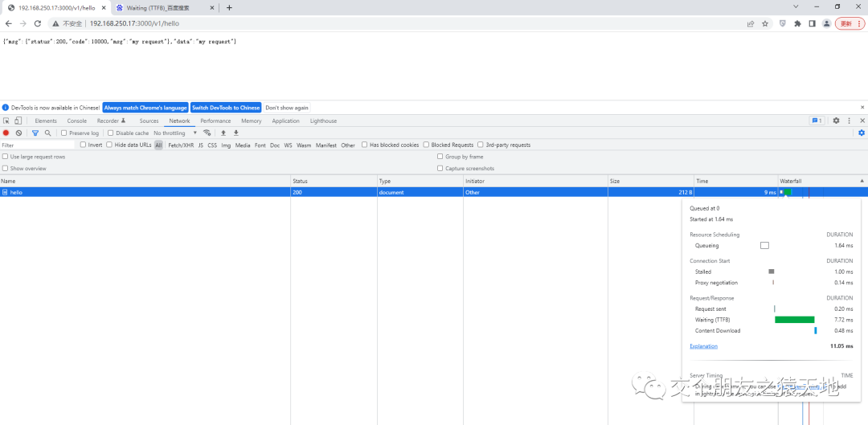Image resolution: width=868 pixels, height=425 pixels.
Task: Open the Recorder tab
Action: coord(111,121)
